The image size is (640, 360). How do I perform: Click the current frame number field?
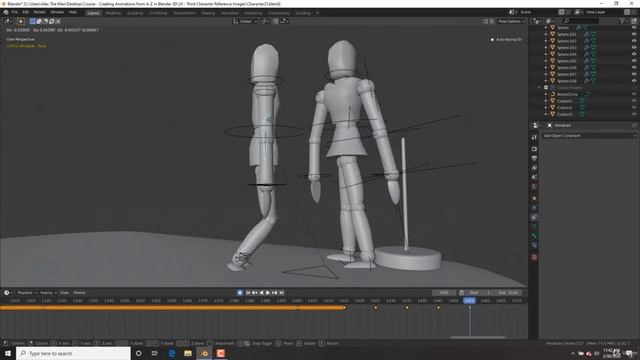coord(444,293)
